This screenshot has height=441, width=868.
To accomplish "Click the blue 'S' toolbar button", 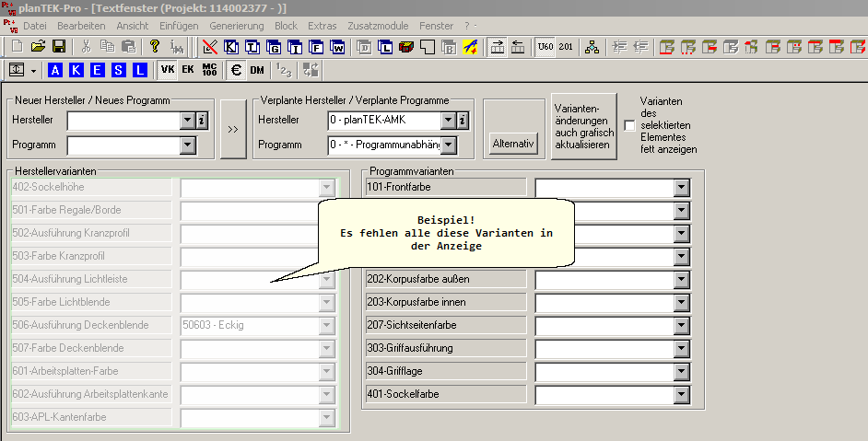I will 118,70.
